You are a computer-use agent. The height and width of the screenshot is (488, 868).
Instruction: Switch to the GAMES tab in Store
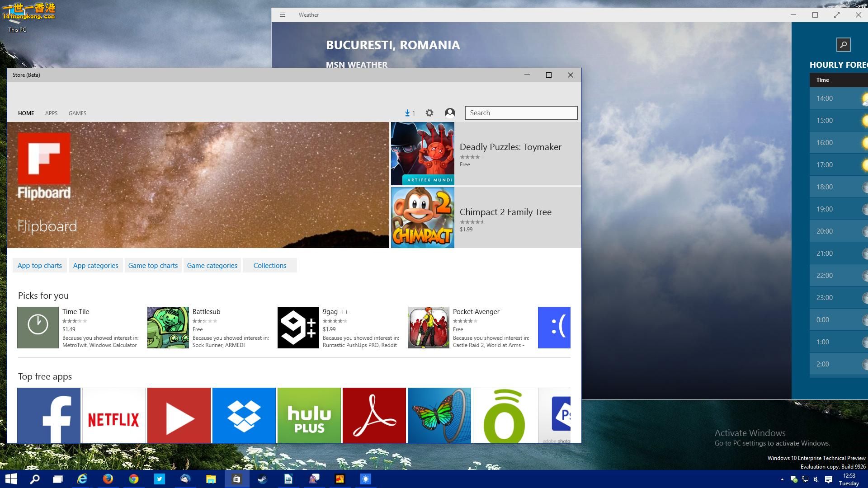(x=77, y=113)
